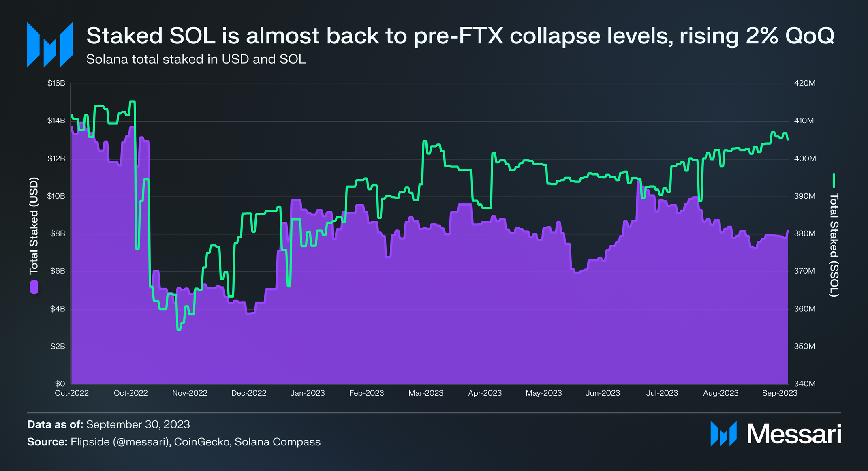The height and width of the screenshot is (471, 868).
Task: Click the Total Staked ($SOL) axis title
Action: pos(834,245)
